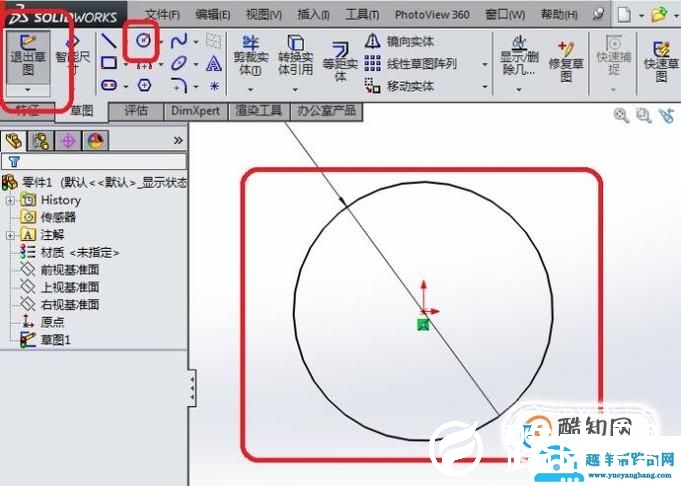
Task: Click Trim Entities (剪裁实体) tool
Action: point(251,56)
